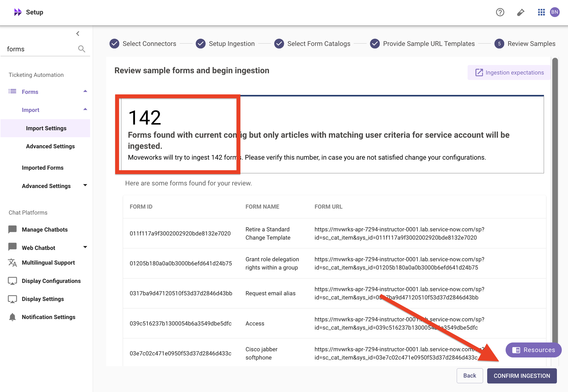The image size is (568, 392).
Task: Click the Resources book icon
Action: click(x=516, y=350)
